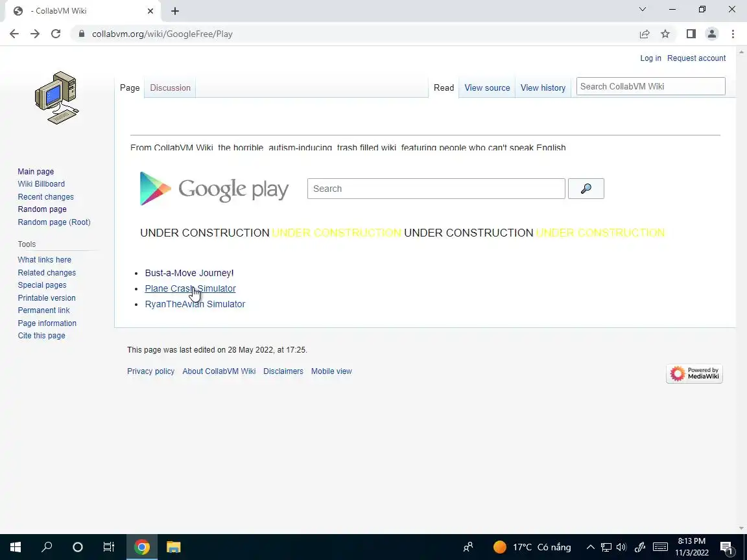Open Page information link
The width and height of the screenshot is (747, 560).
coord(47,323)
